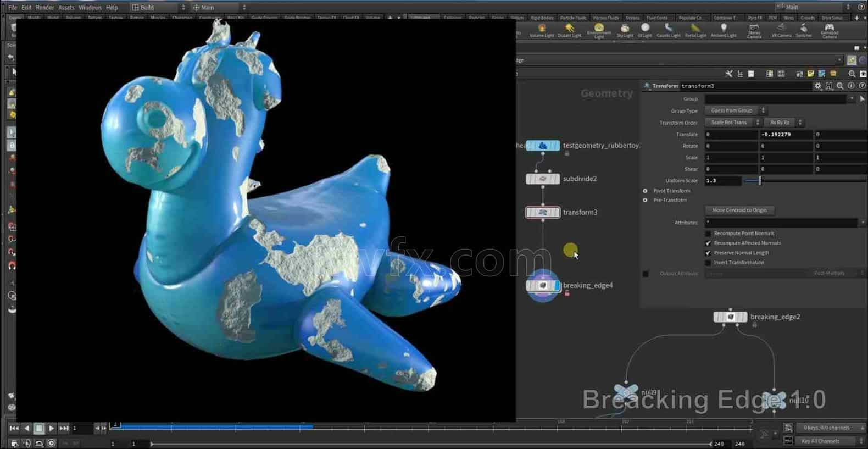Open the File menu
This screenshot has height=449, width=868.
point(12,8)
